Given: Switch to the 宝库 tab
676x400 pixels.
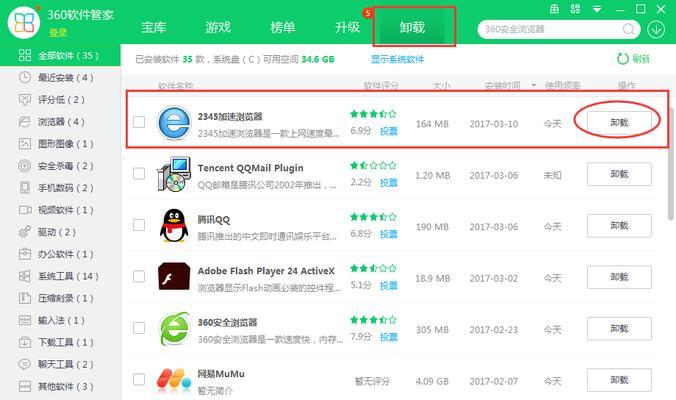Looking at the screenshot, I should (x=153, y=28).
